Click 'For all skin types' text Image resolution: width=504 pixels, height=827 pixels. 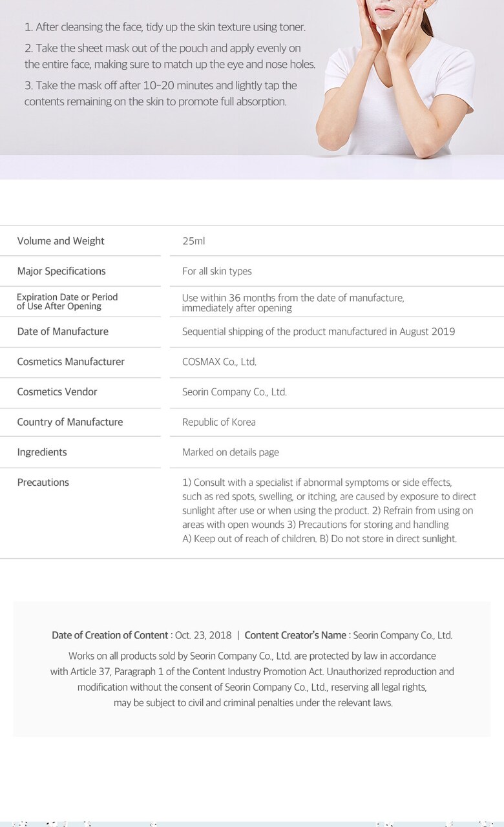tap(217, 271)
